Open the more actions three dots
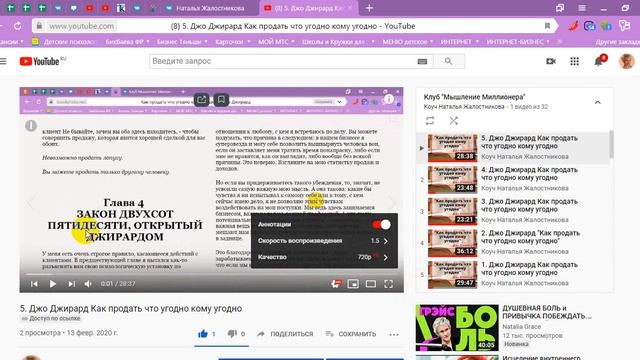The image size is (640, 360). pyautogui.click(x=394, y=334)
